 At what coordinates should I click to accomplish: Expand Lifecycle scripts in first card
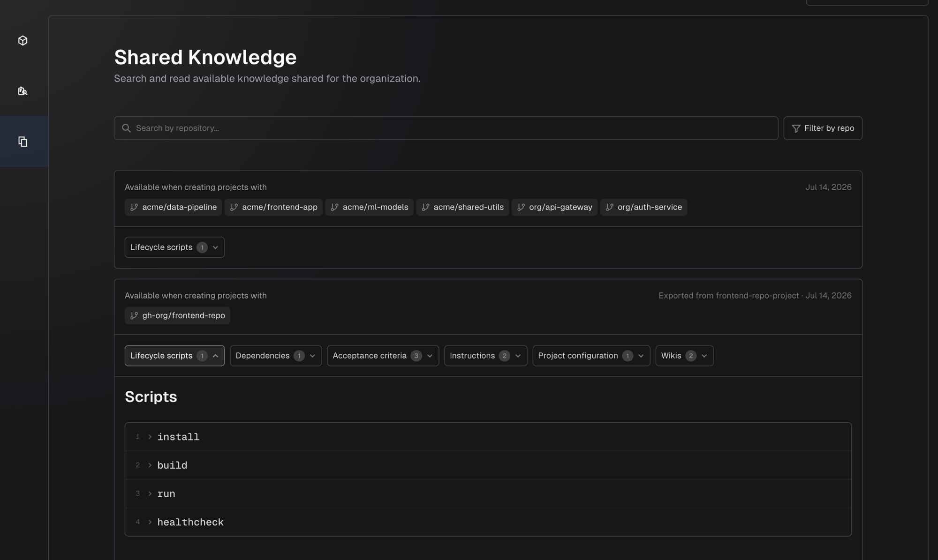pyautogui.click(x=174, y=247)
